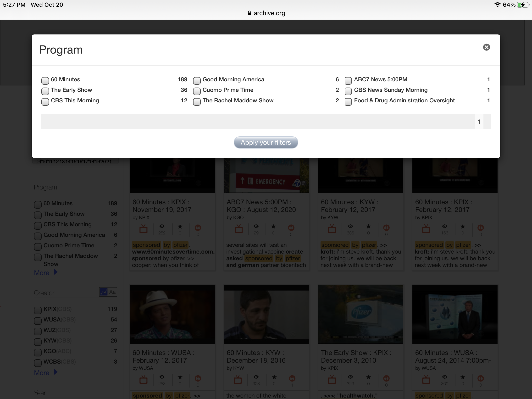532x399 pixels.
Task: Click Emergency sign video thumbnail
Action: pyautogui.click(x=266, y=176)
